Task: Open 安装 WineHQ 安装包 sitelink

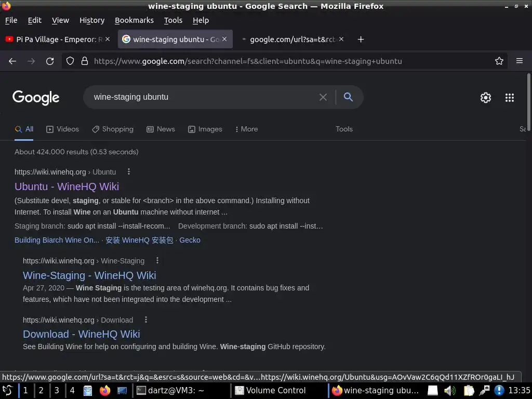Action: click(x=139, y=240)
